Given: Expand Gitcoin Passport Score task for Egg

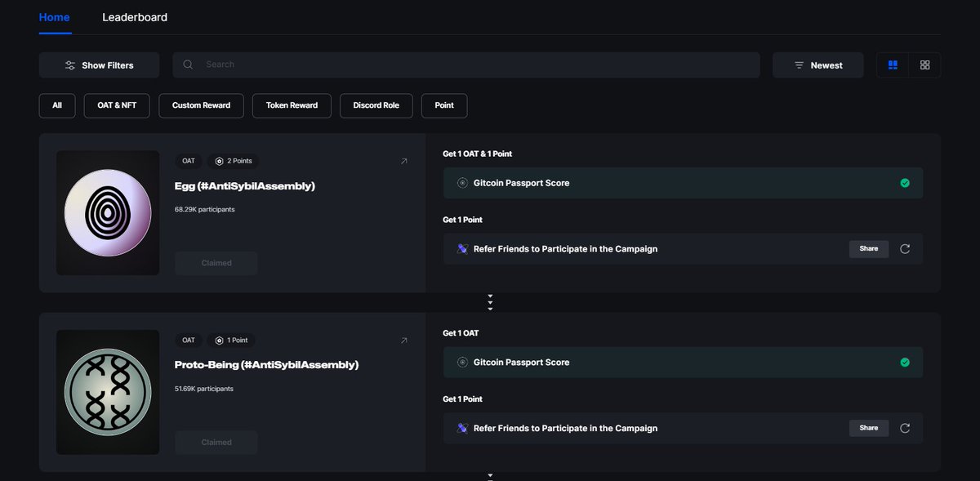Looking at the screenshot, I should [683, 183].
